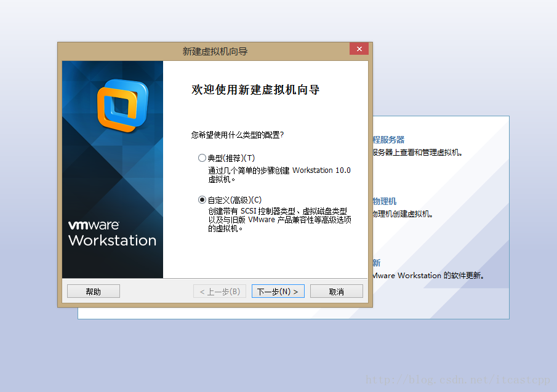The width and height of the screenshot is (557, 392).
Task: Click the vmware Workstation brand text
Action: click(112, 234)
